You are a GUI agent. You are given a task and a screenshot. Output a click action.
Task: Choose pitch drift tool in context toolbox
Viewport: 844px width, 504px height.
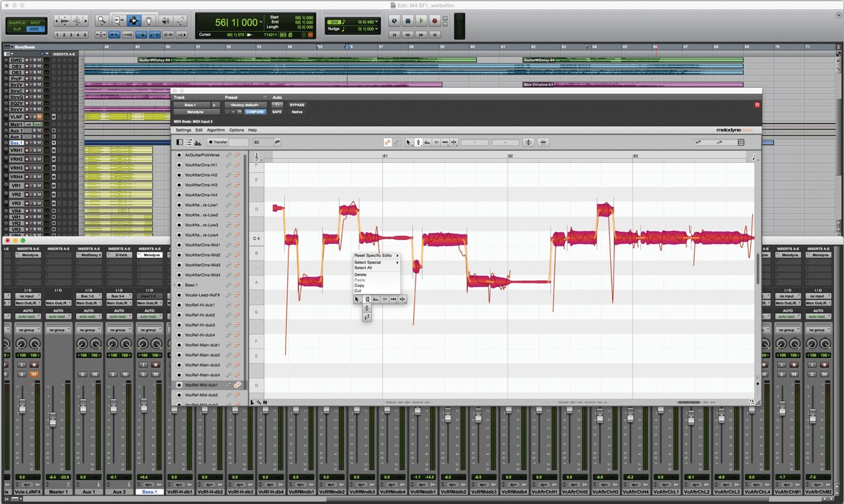(x=367, y=317)
